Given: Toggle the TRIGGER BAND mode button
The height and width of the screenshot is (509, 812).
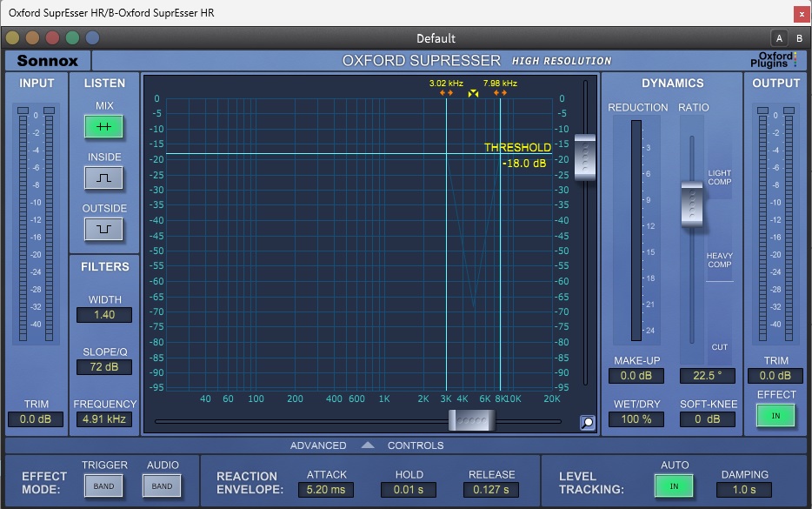Looking at the screenshot, I should pyautogui.click(x=103, y=486).
